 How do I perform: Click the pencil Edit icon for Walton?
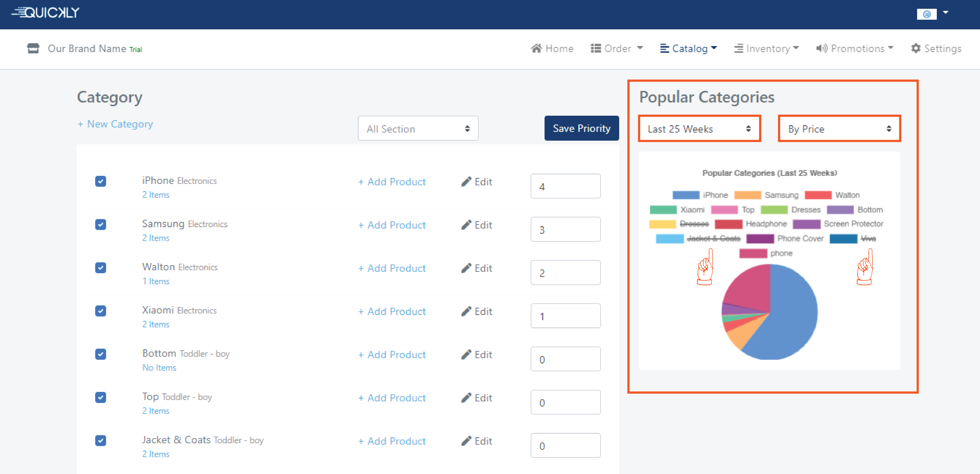pos(466,268)
